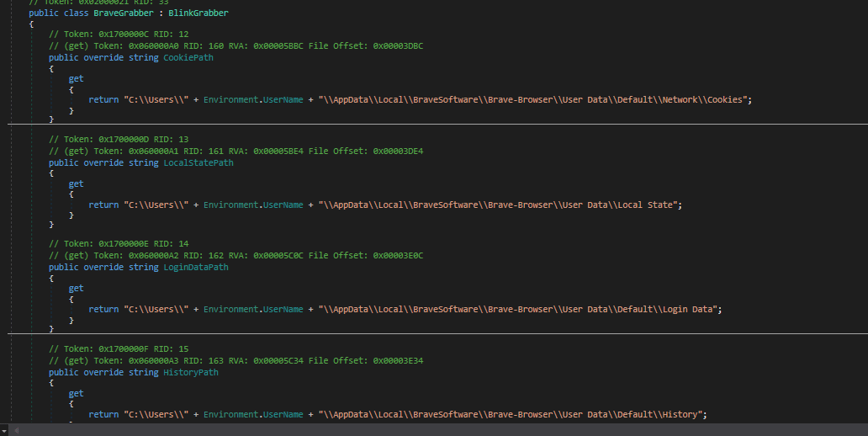Click the string ending in Default\\Login Data
868x436 pixels.
pyautogui.click(x=517, y=309)
